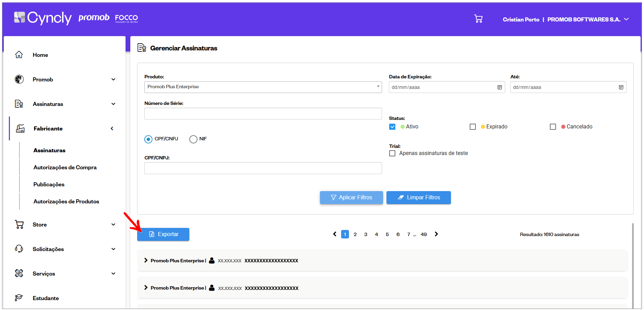Enable the Expirado status checkbox
Image resolution: width=644 pixels, height=310 pixels.
click(473, 127)
